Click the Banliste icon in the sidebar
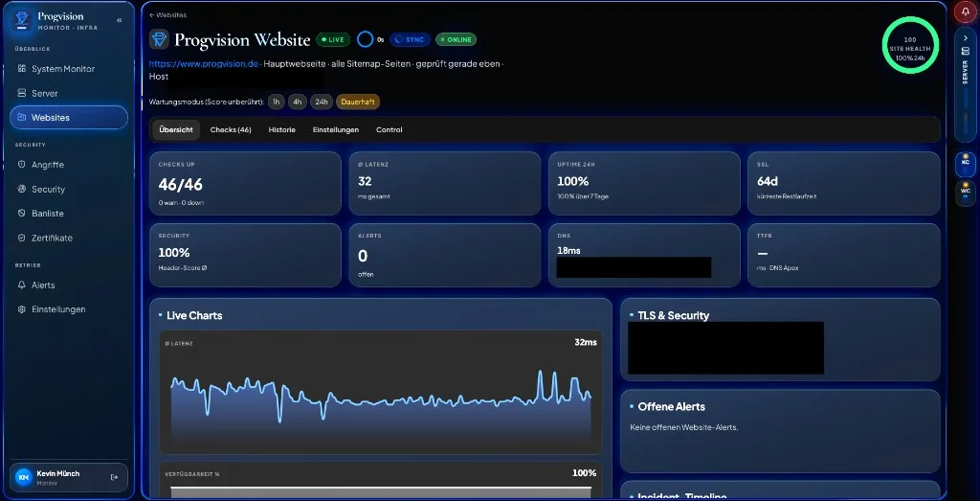The width and height of the screenshot is (980, 501). 22,214
